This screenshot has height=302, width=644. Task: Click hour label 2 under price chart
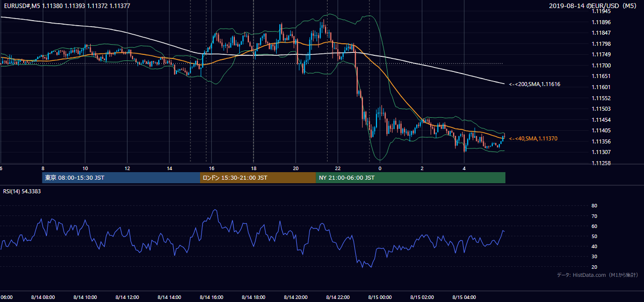click(422, 169)
